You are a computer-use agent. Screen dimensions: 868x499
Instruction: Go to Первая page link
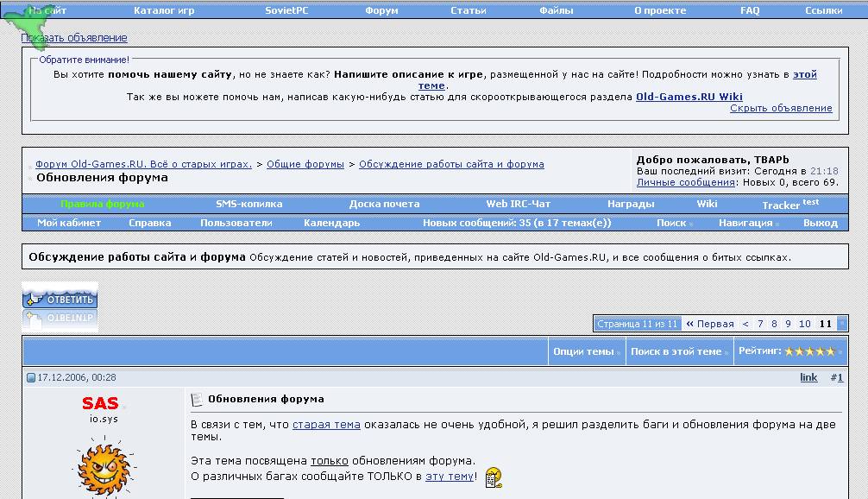tap(710, 324)
